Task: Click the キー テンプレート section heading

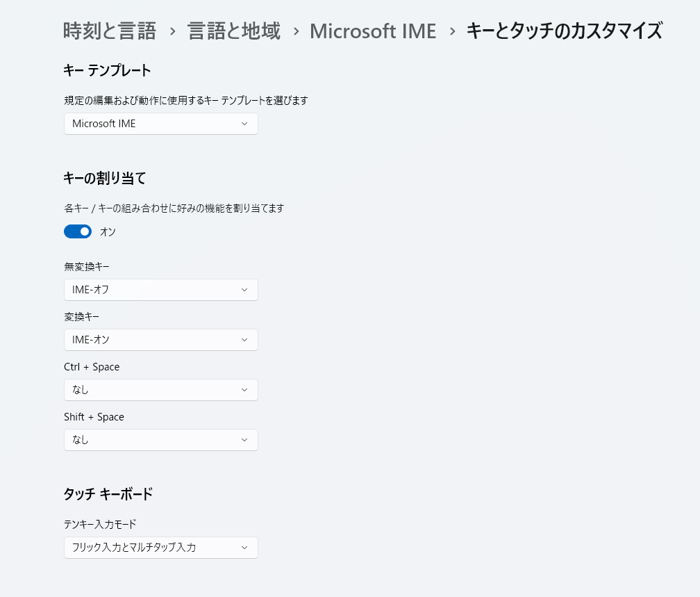Action: pyautogui.click(x=107, y=71)
